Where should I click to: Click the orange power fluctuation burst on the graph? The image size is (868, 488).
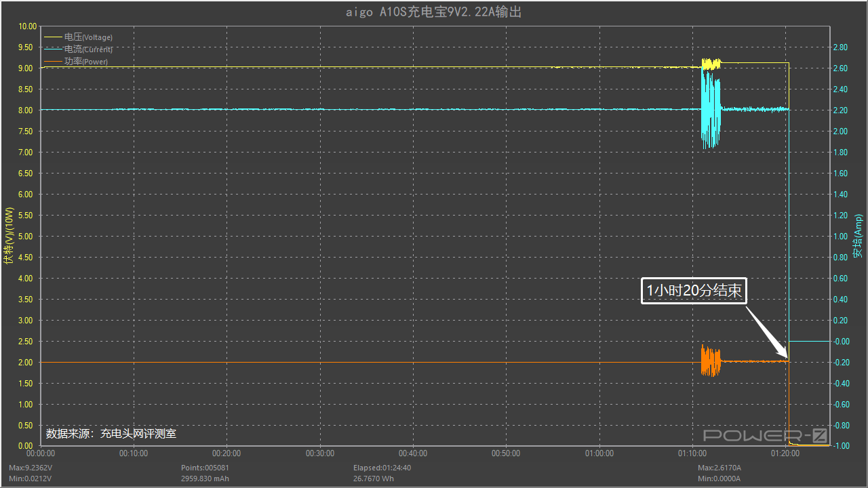click(x=710, y=361)
